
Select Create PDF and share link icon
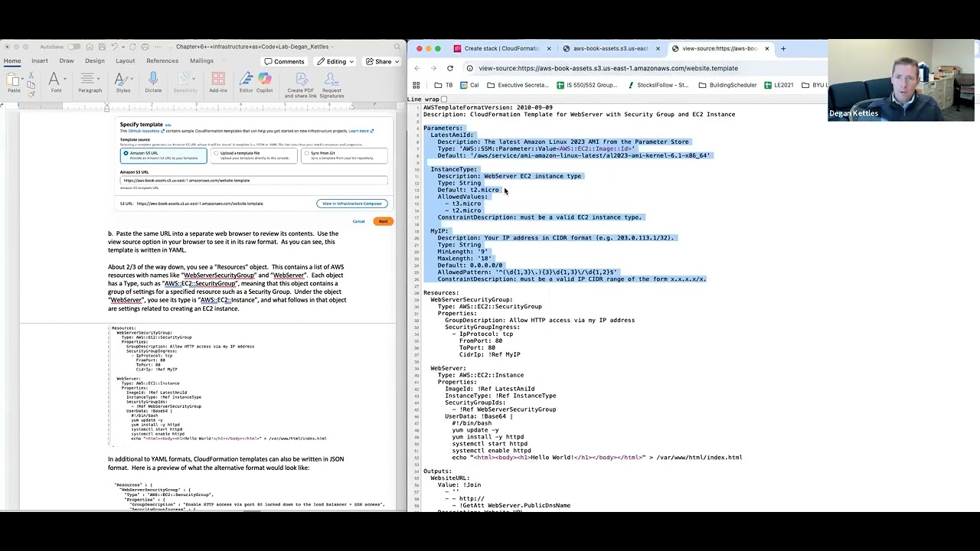click(x=301, y=79)
